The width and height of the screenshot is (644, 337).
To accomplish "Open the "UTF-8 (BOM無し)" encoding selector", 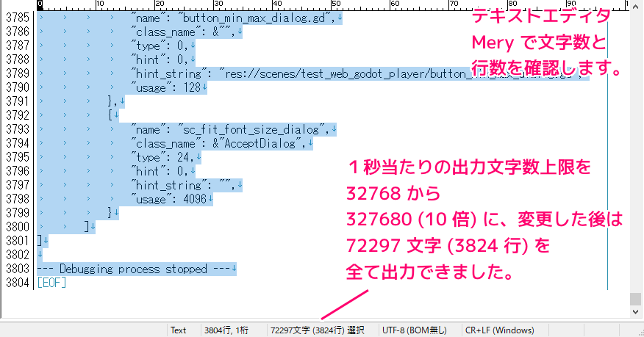I will 415,330.
